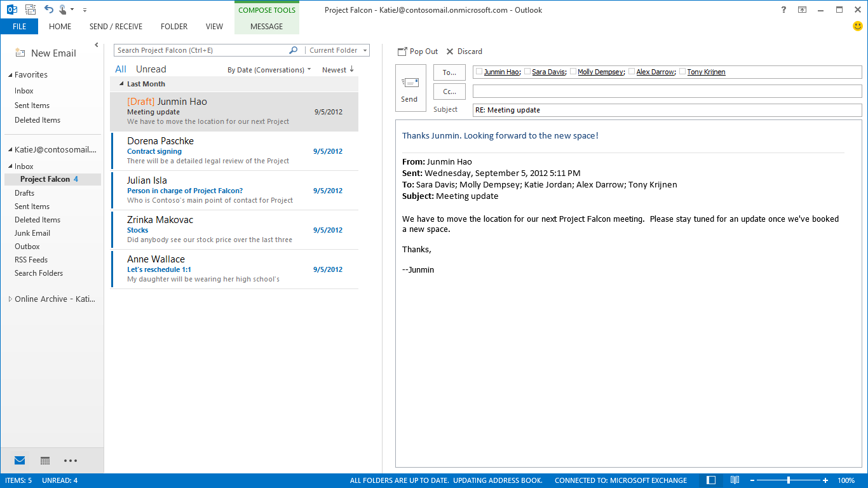Expand the Online Archive folder
The height and width of the screenshot is (488, 868).
[x=10, y=299]
